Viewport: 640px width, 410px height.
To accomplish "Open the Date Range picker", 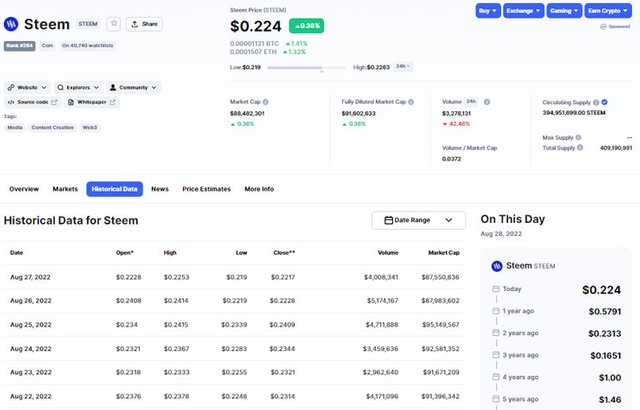I will pos(418,220).
